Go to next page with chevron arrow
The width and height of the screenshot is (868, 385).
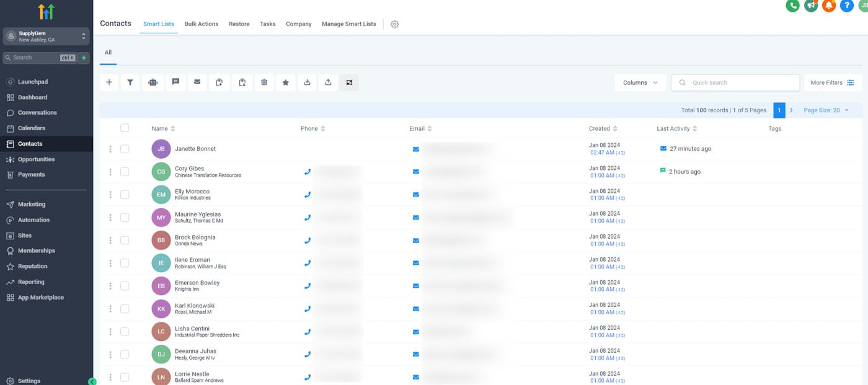[x=791, y=110]
